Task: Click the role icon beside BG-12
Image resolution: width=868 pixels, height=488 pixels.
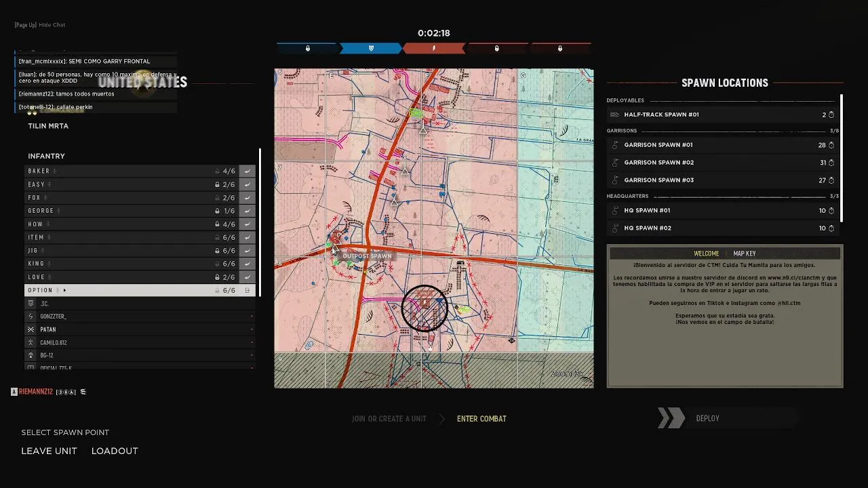Action: click(31, 355)
